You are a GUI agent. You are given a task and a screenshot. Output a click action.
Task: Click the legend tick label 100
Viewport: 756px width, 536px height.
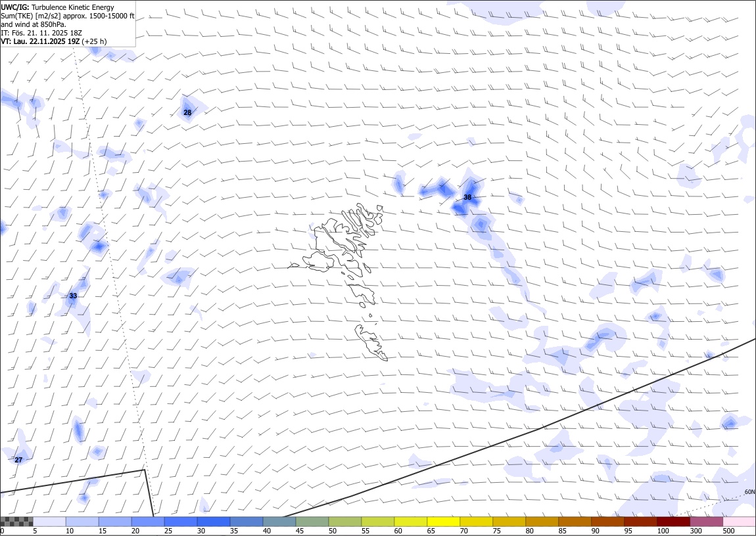click(x=663, y=531)
